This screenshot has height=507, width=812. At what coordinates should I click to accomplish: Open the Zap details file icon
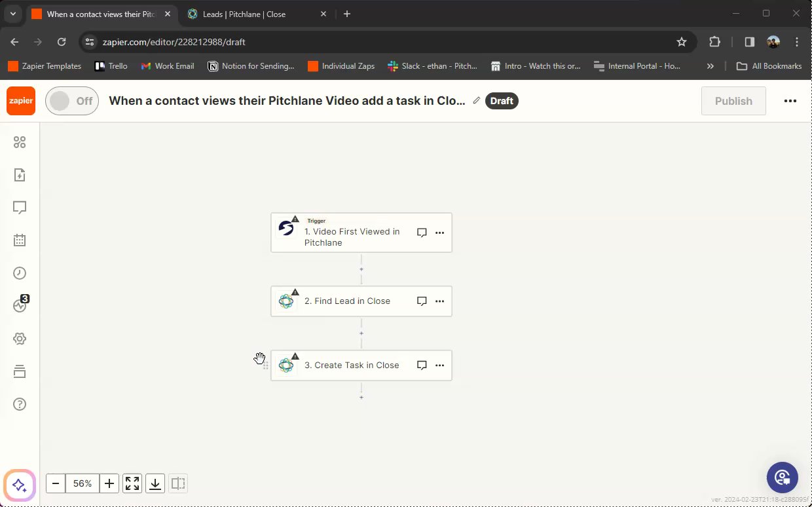(20, 175)
